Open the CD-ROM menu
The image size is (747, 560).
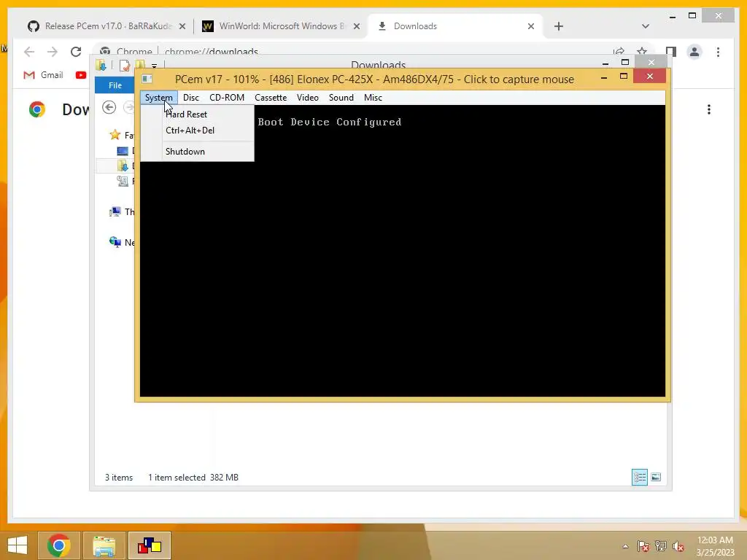pos(227,98)
